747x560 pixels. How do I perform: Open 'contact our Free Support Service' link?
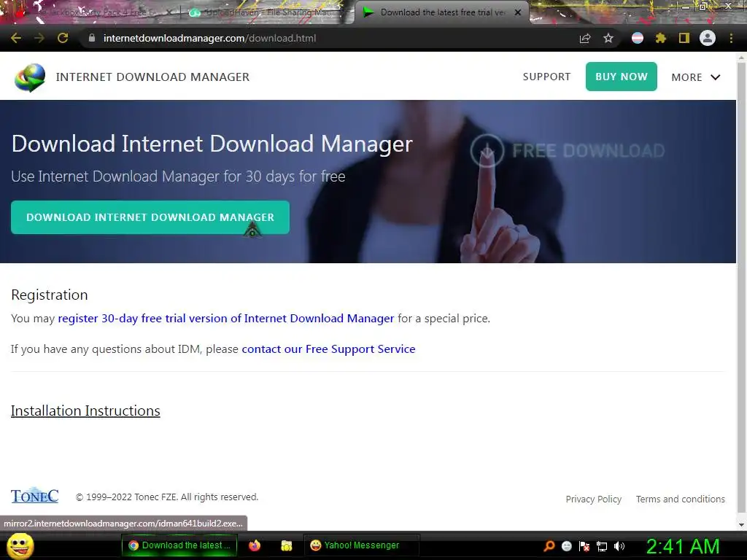pos(328,349)
